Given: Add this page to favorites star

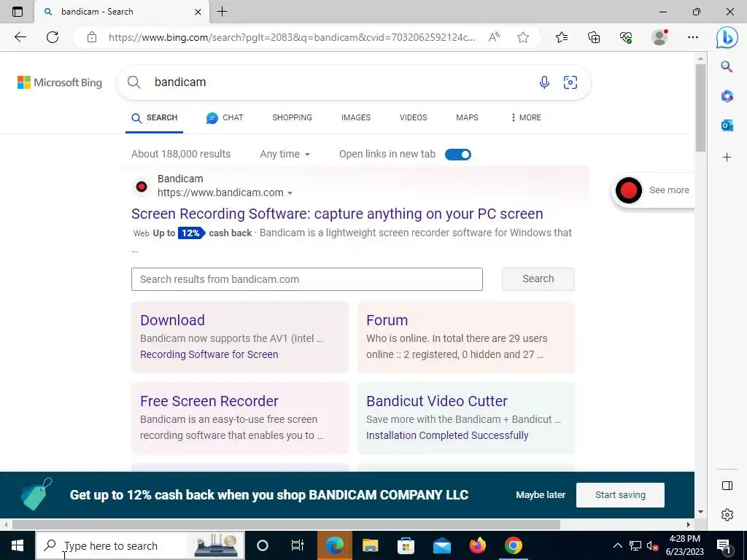Looking at the screenshot, I should click(523, 37).
